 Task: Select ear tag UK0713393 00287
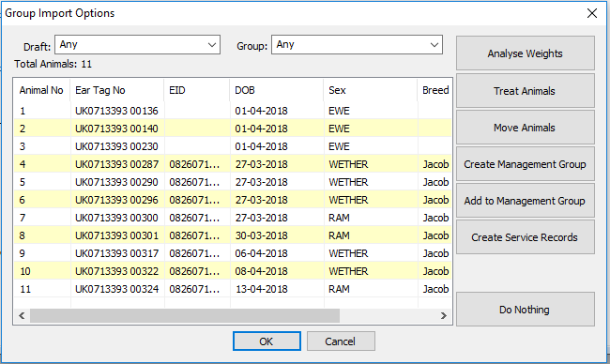[116, 164]
